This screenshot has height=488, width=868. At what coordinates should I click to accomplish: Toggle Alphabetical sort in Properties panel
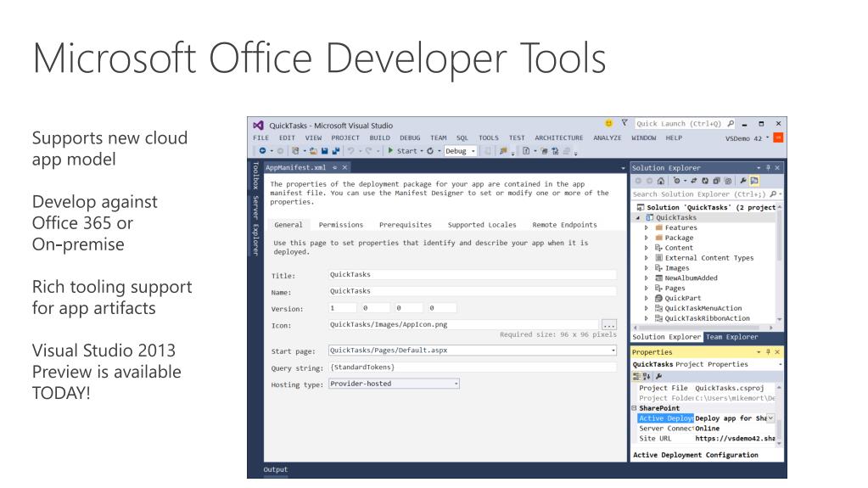click(x=647, y=376)
